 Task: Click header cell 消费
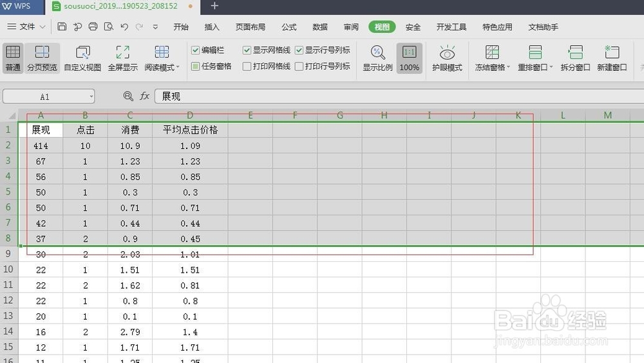[x=130, y=130]
